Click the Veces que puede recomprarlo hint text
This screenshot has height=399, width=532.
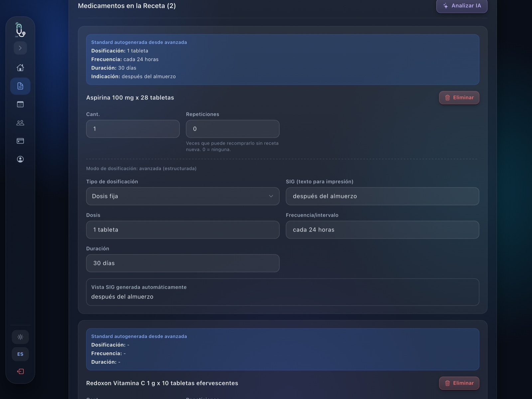tap(232, 146)
